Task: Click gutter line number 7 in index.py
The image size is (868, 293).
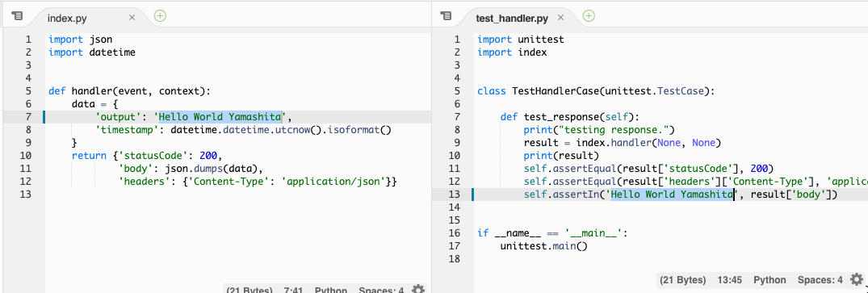Action: [28, 117]
